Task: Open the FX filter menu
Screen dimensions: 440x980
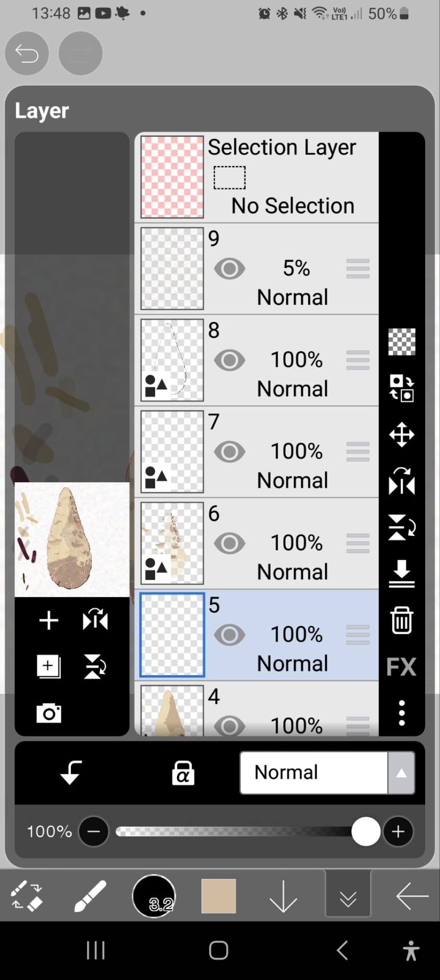Action: point(402,667)
